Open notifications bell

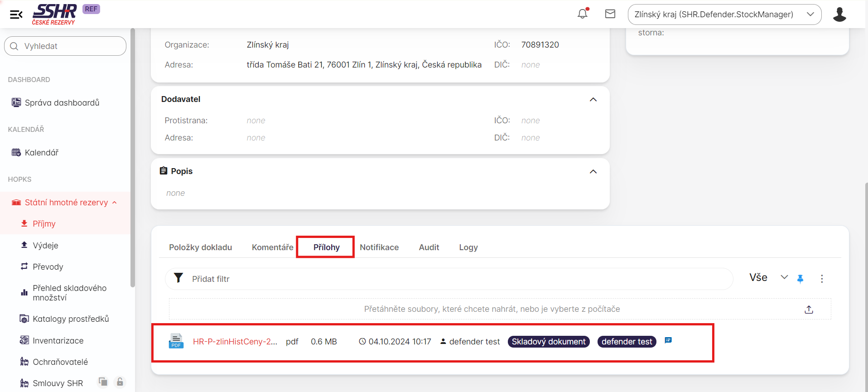pyautogui.click(x=583, y=14)
